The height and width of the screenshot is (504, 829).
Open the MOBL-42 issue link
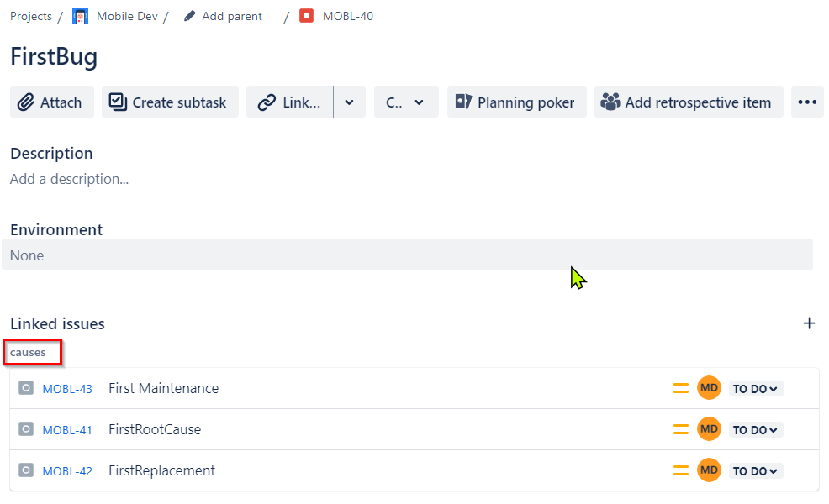click(x=67, y=471)
